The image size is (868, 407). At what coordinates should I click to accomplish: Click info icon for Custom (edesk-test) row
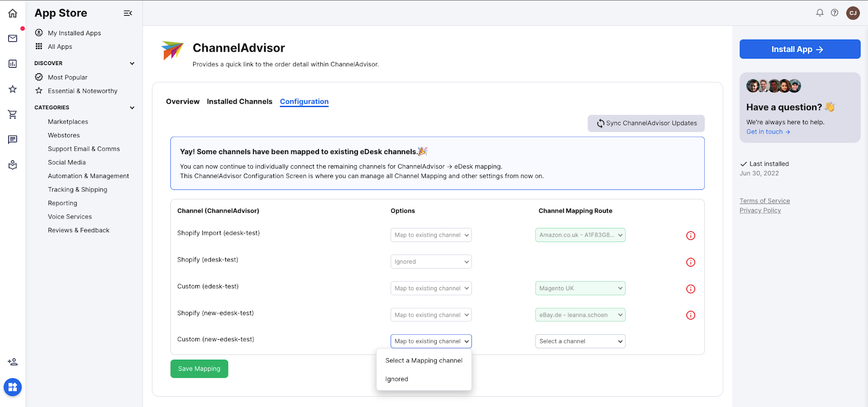coord(691,289)
